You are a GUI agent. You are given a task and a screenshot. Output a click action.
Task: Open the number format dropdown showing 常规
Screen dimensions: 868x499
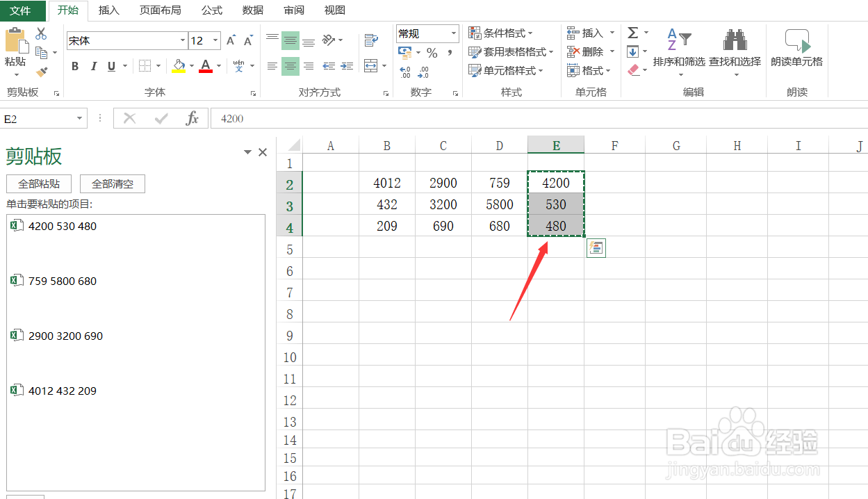click(x=455, y=33)
